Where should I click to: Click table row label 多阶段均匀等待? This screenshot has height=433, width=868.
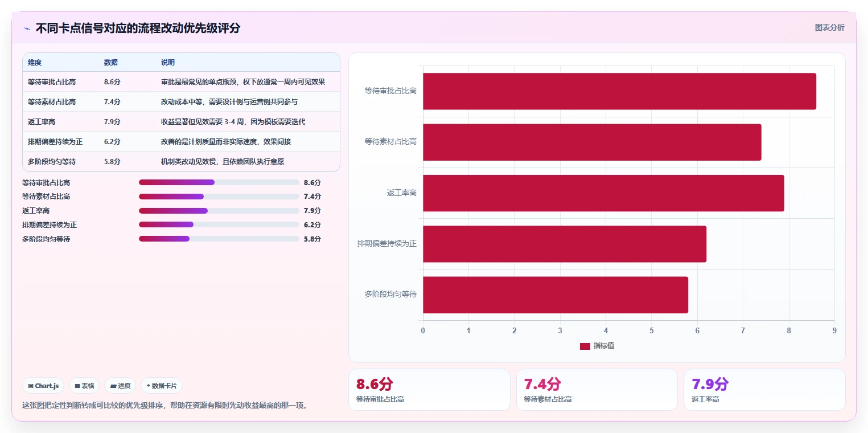(52, 161)
